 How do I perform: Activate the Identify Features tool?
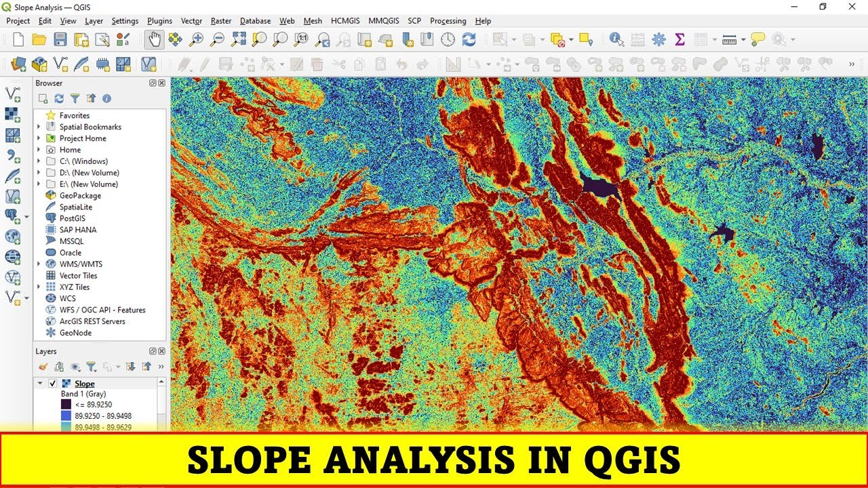616,39
